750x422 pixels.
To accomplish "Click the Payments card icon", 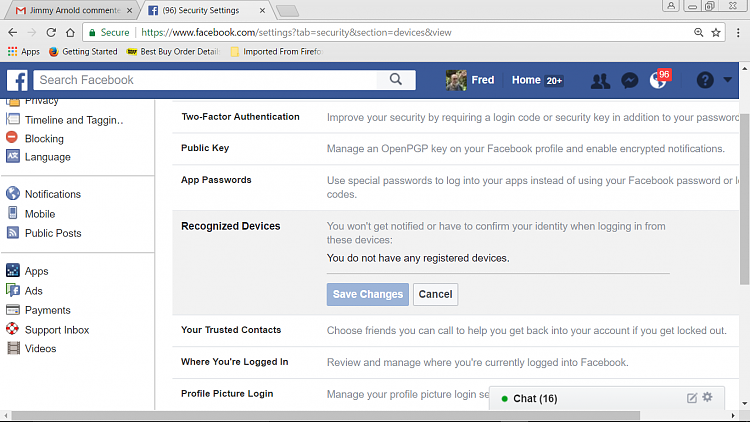I will click(x=13, y=310).
